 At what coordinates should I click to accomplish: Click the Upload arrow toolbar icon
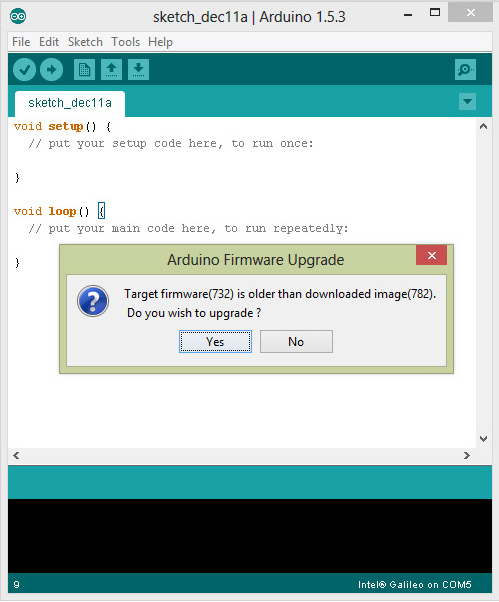(51, 69)
